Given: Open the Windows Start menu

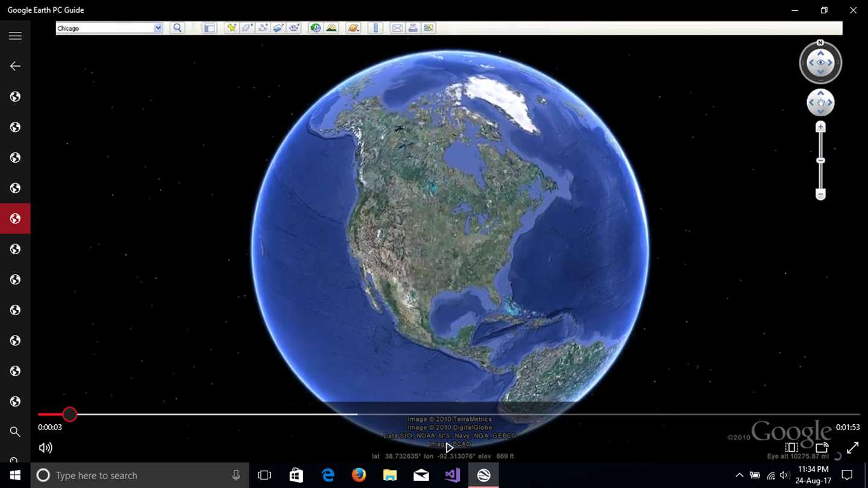Looking at the screenshot, I should (14, 475).
